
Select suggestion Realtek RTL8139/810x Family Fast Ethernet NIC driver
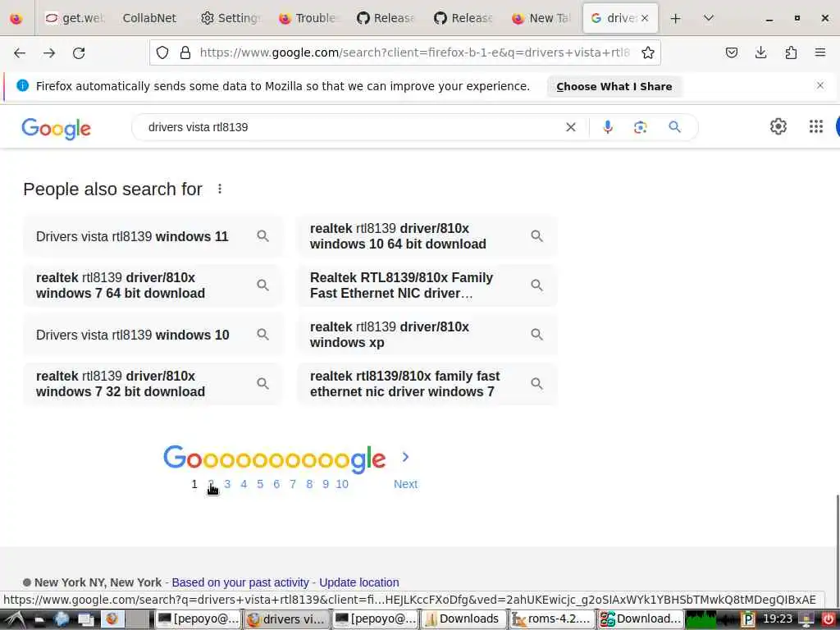click(x=427, y=285)
